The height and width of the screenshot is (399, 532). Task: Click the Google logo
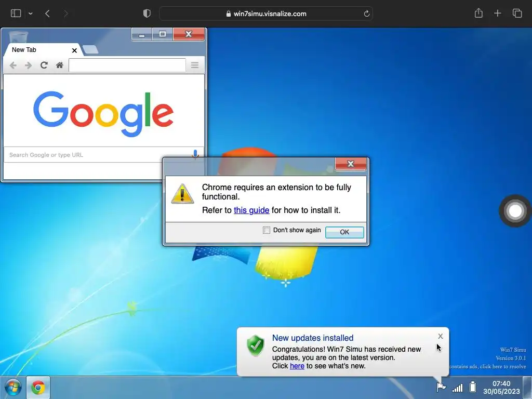[103, 114]
